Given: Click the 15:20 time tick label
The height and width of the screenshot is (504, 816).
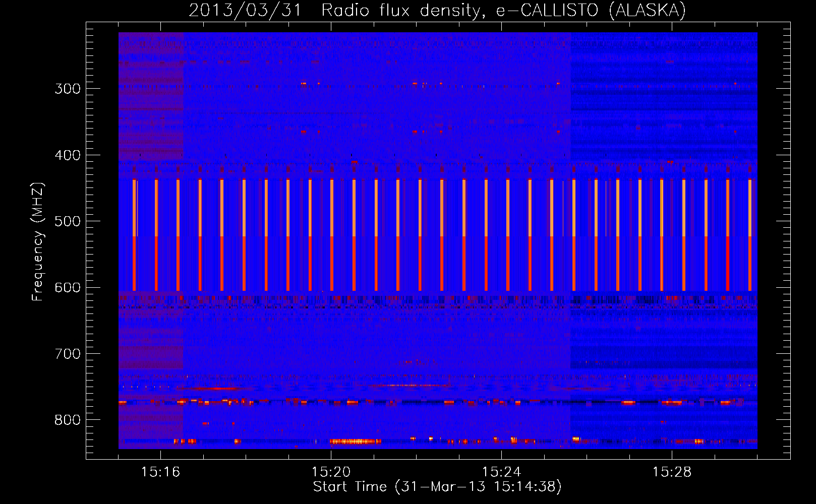Looking at the screenshot, I should pyautogui.click(x=331, y=472).
